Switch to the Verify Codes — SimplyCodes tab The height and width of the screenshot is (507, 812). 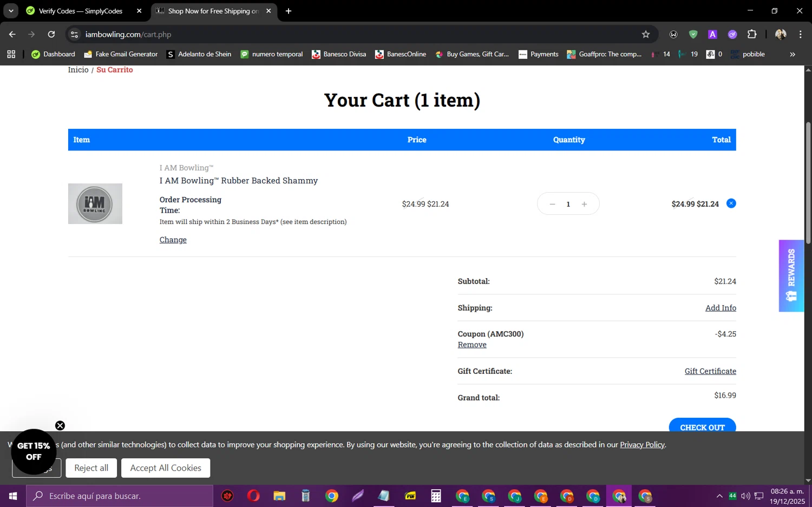(x=80, y=11)
